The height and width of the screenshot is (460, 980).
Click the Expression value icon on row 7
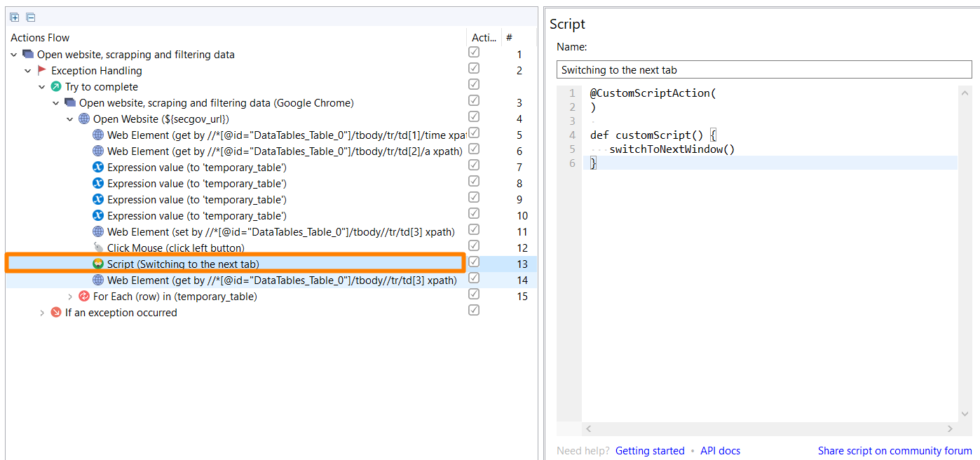pos(98,167)
